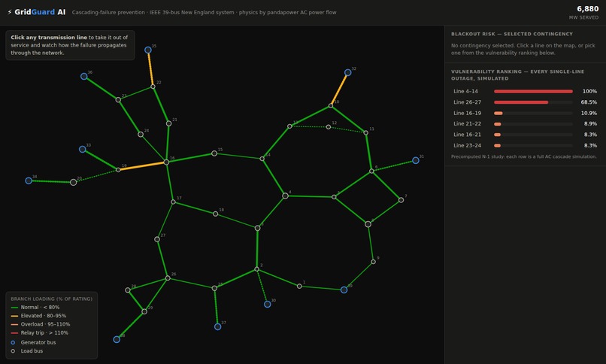Select load bus 15 node
The height and width of the screenshot is (364, 606).
click(x=214, y=153)
